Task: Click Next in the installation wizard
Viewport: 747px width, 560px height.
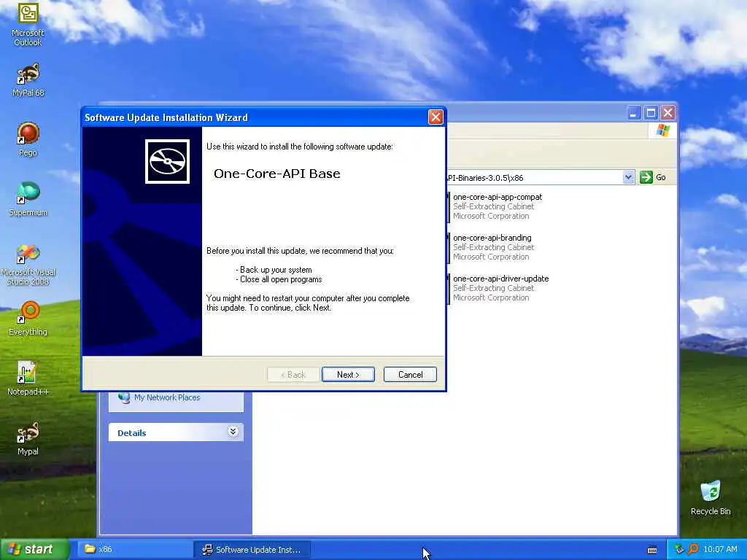Action: [x=348, y=375]
